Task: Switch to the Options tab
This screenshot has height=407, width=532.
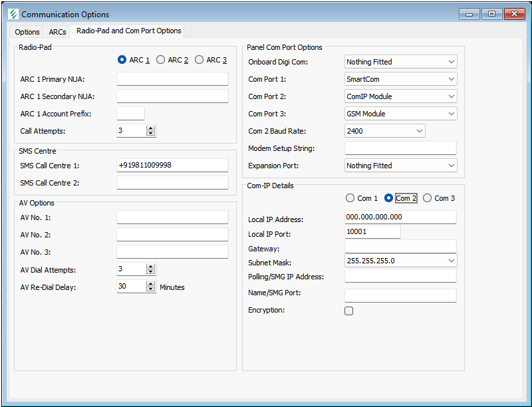Action: [x=27, y=32]
